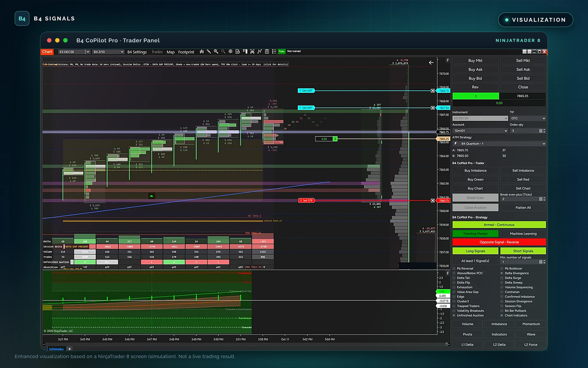Screen dimensions: 588x368
Task: Click the Sell Ask button
Action: pyautogui.click(x=523, y=69)
